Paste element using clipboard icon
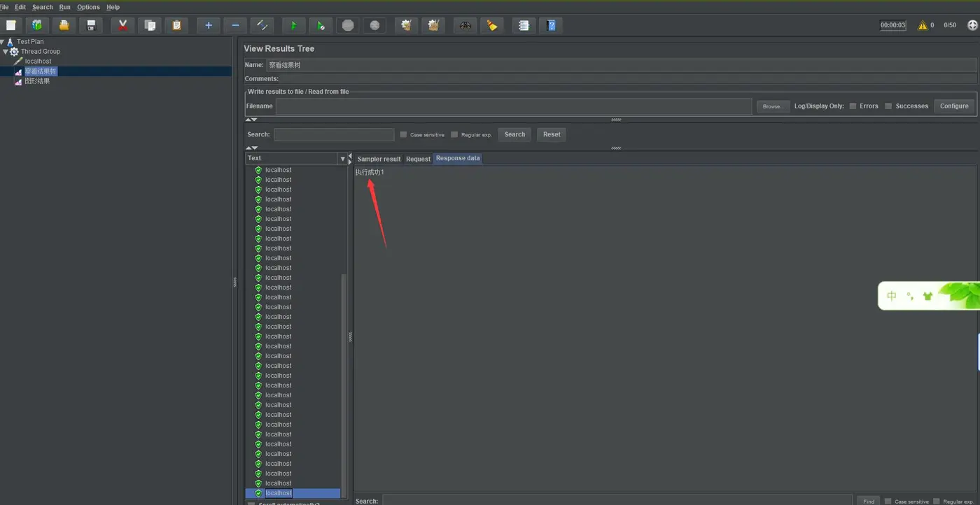Image resolution: width=980 pixels, height=505 pixels. (x=176, y=25)
